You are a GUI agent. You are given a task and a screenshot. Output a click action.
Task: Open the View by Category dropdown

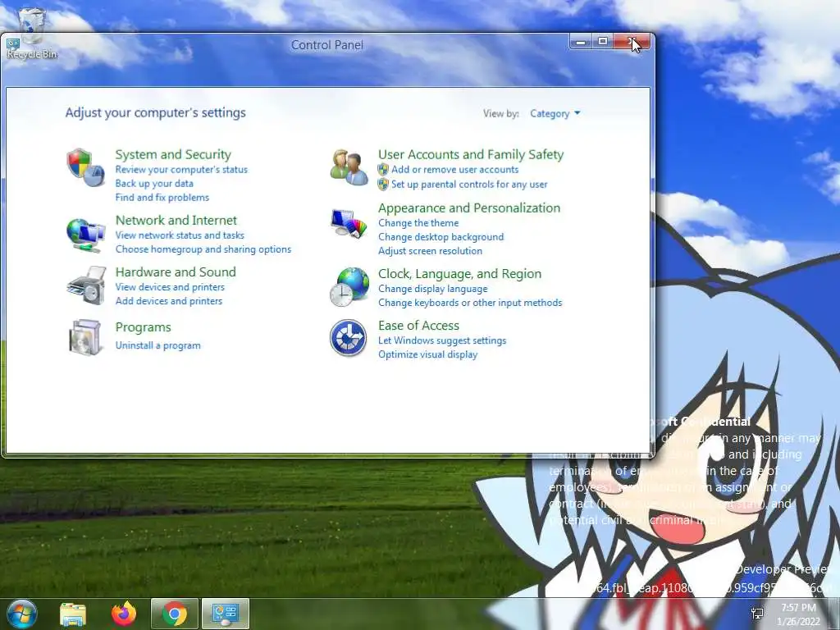coord(555,113)
